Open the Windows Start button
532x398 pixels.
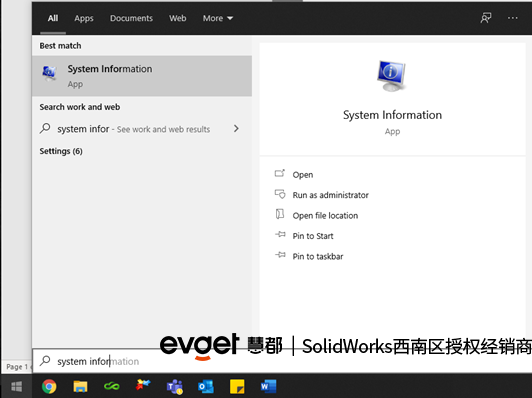pyautogui.click(x=16, y=386)
